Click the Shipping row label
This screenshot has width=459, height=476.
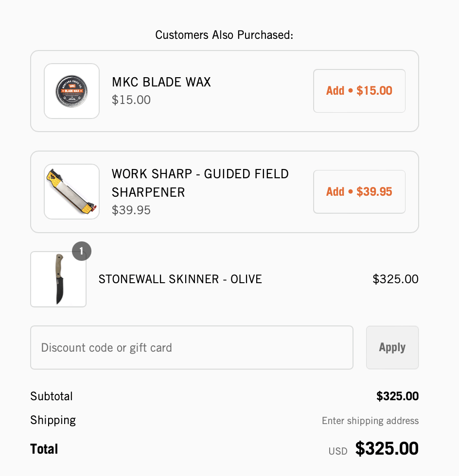click(x=53, y=420)
